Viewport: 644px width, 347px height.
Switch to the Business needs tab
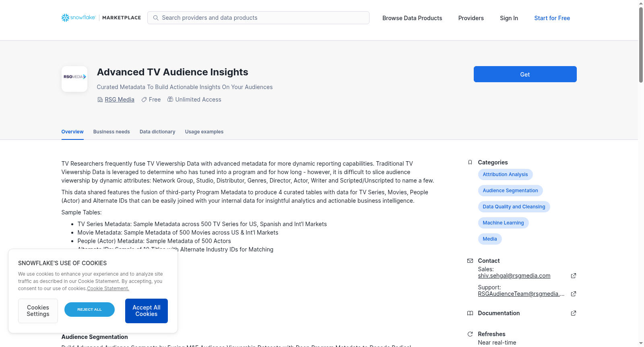point(111,132)
